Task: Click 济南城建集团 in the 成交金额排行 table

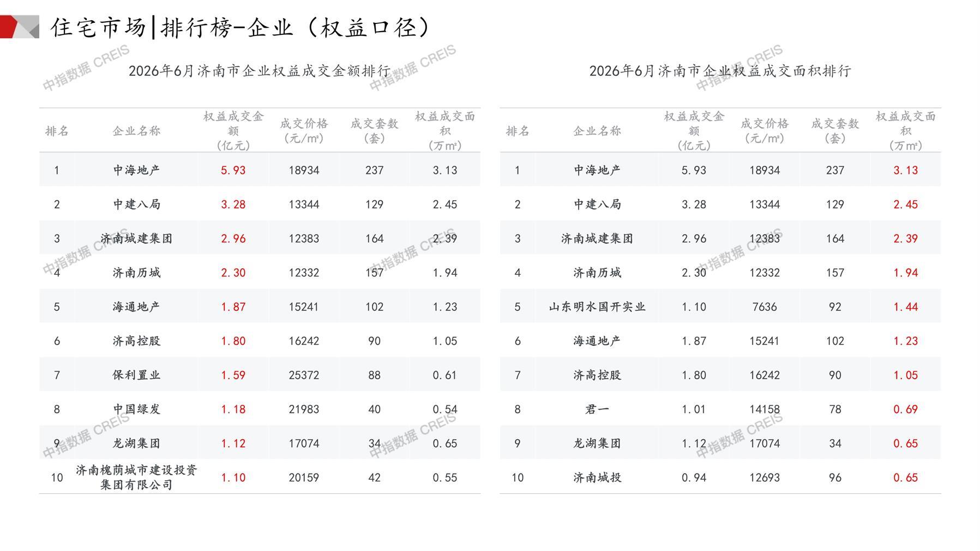Action: tap(136, 238)
